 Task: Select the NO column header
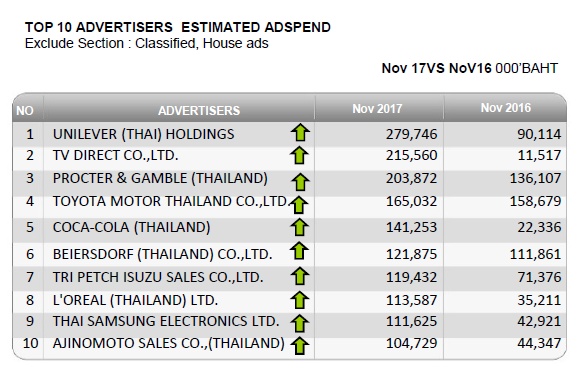[x=25, y=111]
